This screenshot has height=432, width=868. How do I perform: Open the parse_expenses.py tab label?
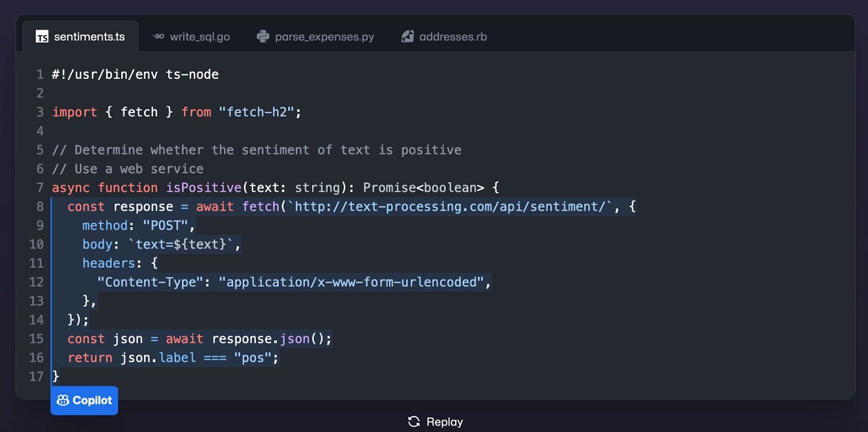click(x=324, y=37)
